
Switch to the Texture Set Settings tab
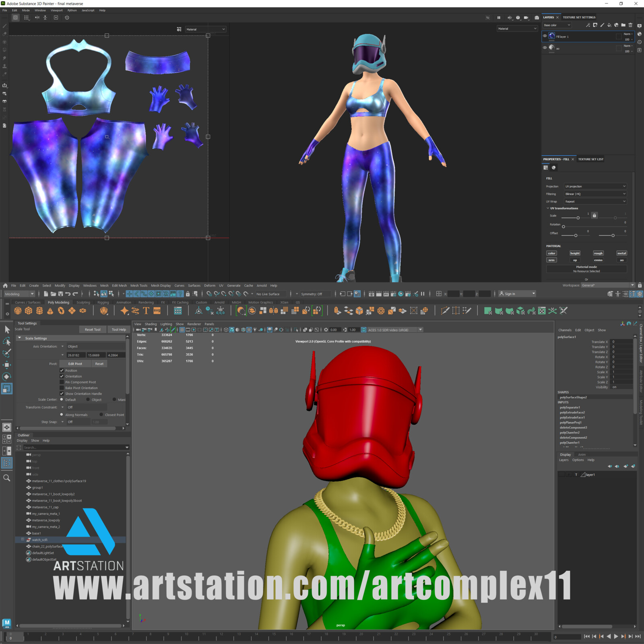(x=579, y=17)
